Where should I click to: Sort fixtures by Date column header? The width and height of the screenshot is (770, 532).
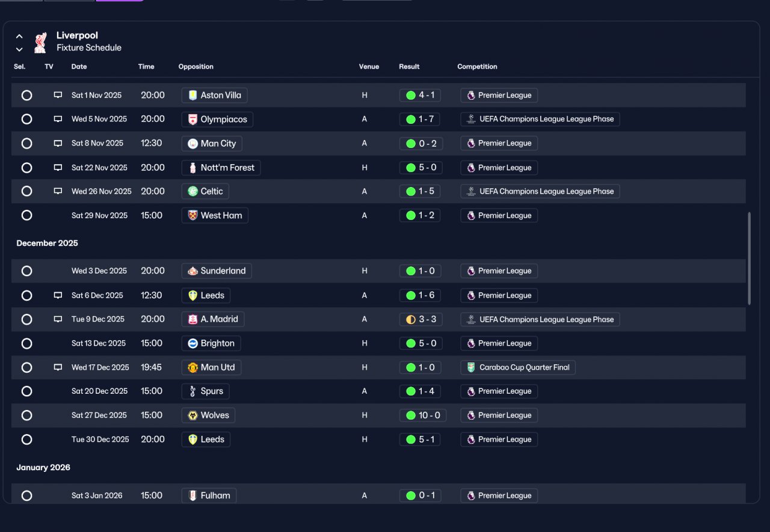point(79,67)
